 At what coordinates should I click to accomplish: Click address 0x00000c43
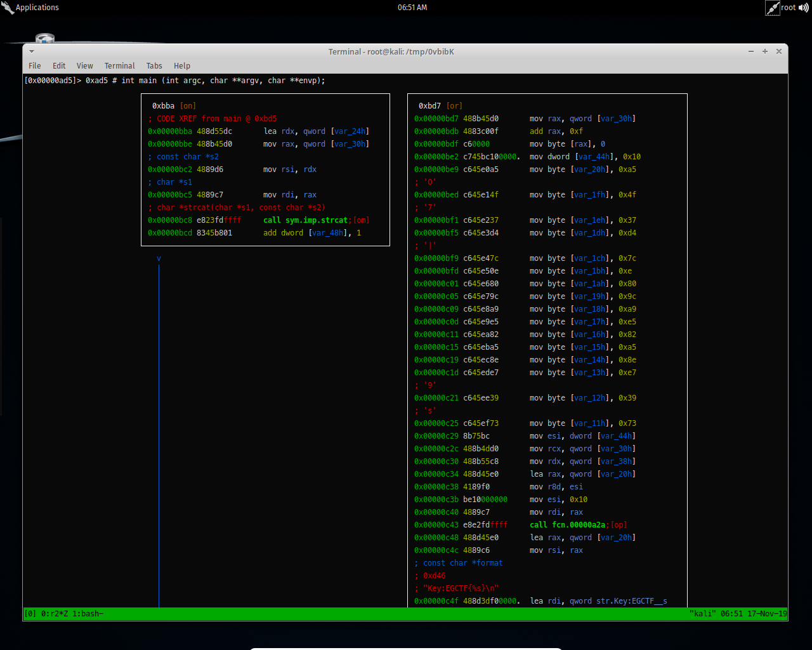[436, 525]
